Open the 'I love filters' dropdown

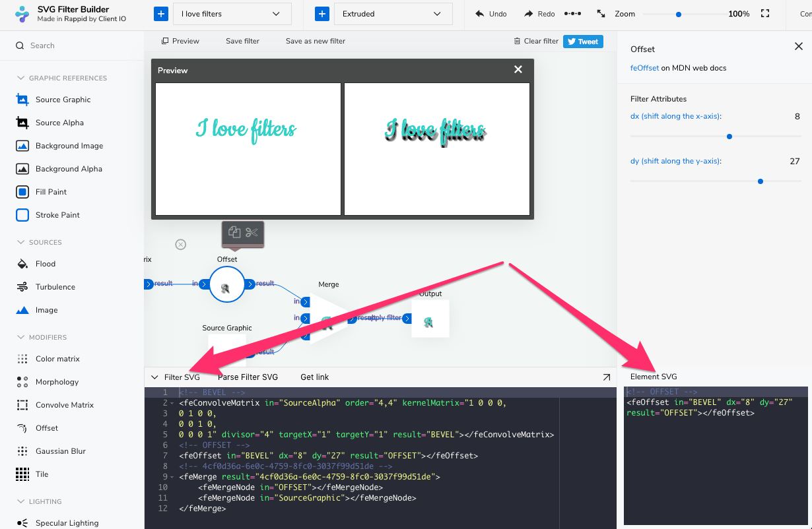pos(232,13)
